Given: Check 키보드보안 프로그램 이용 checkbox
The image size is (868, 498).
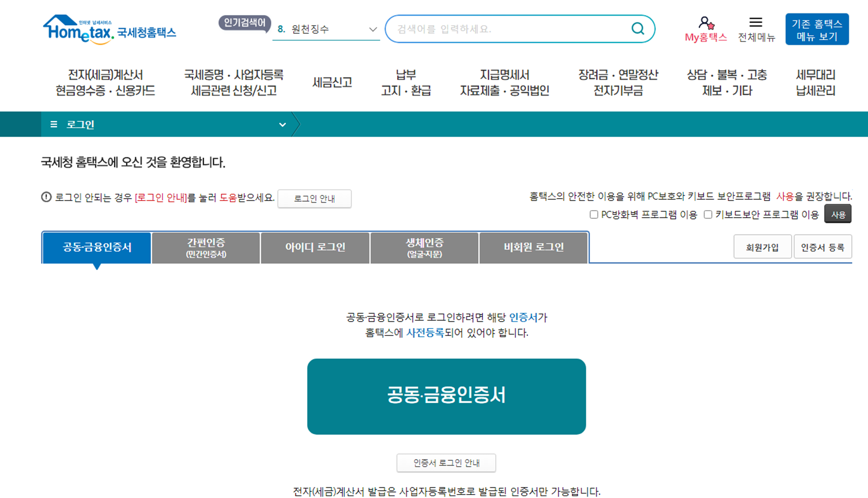Looking at the screenshot, I should [x=708, y=215].
